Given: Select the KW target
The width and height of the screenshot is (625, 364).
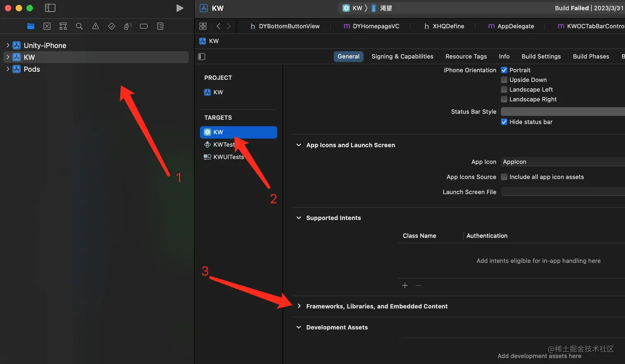Looking at the screenshot, I should 239,132.
